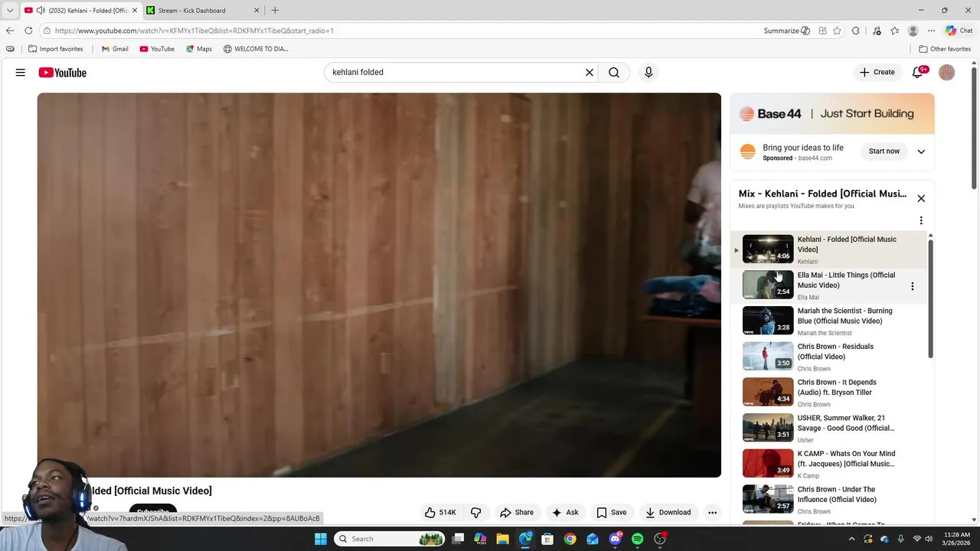Image resolution: width=980 pixels, height=551 pixels.
Task: Open the YouTube hamburger guide menu
Action: (x=21, y=73)
